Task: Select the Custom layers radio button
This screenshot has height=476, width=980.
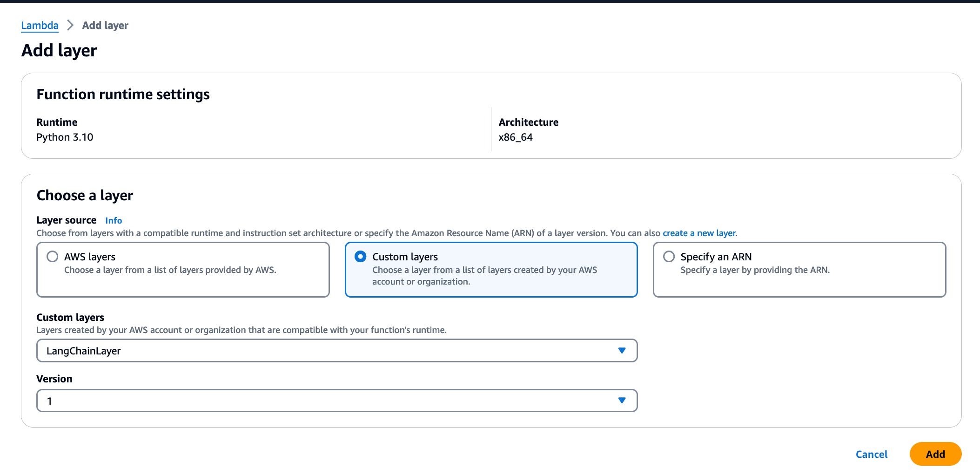Action: pyautogui.click(x=361, y=257)
